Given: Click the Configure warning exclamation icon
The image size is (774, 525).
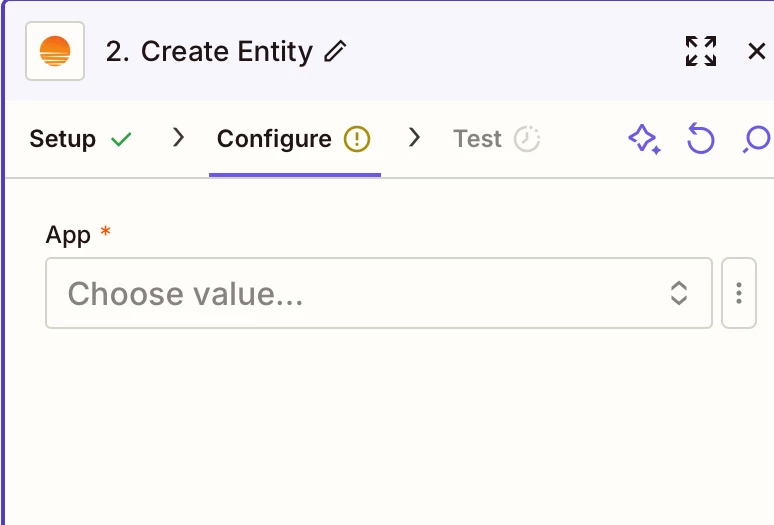Looking at the screenshot, I should tap(356, 139).
